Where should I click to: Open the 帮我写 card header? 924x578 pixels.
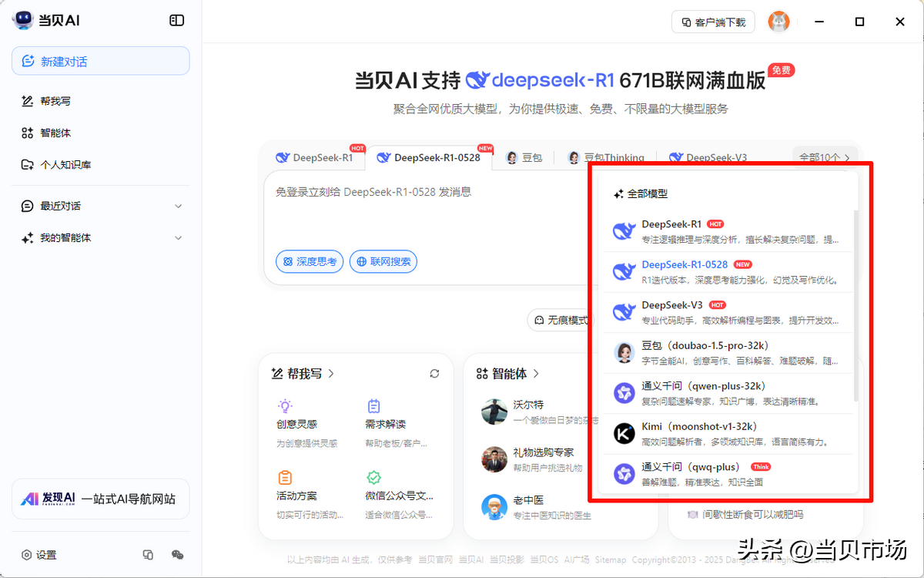coord(303,374)
